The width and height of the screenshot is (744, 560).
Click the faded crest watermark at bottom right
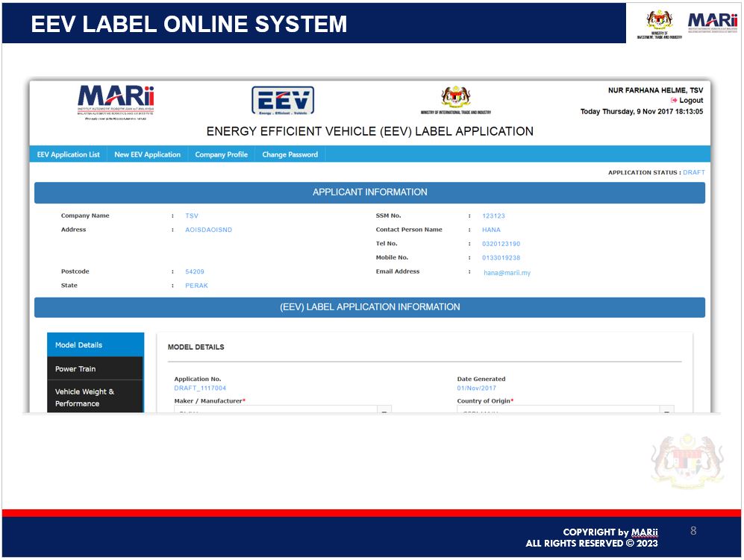point(687,462)
